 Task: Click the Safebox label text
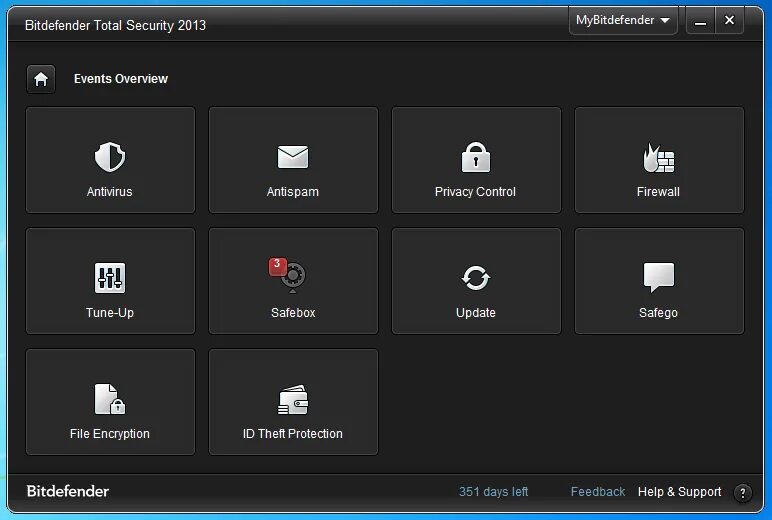(x=293, y=313)
